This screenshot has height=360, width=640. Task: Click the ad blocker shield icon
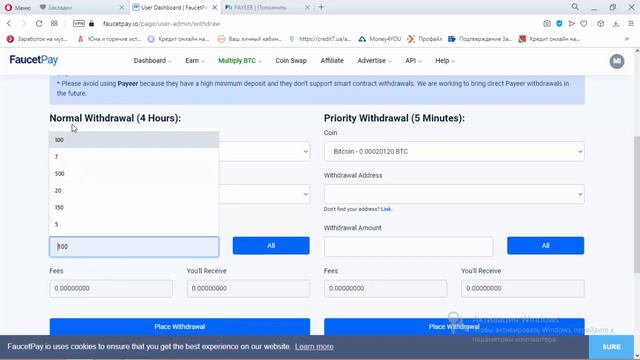pyautogui.click(x=559, y=24)
